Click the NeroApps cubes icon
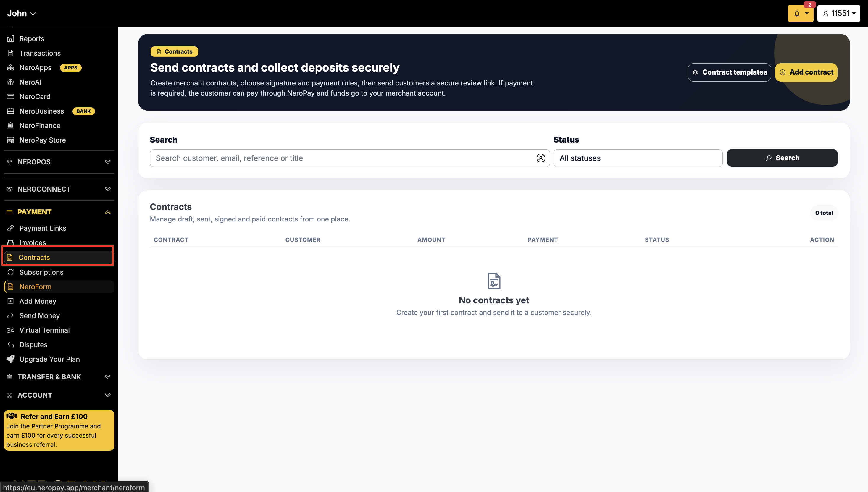Screen dimensions: 868x492 10,68
